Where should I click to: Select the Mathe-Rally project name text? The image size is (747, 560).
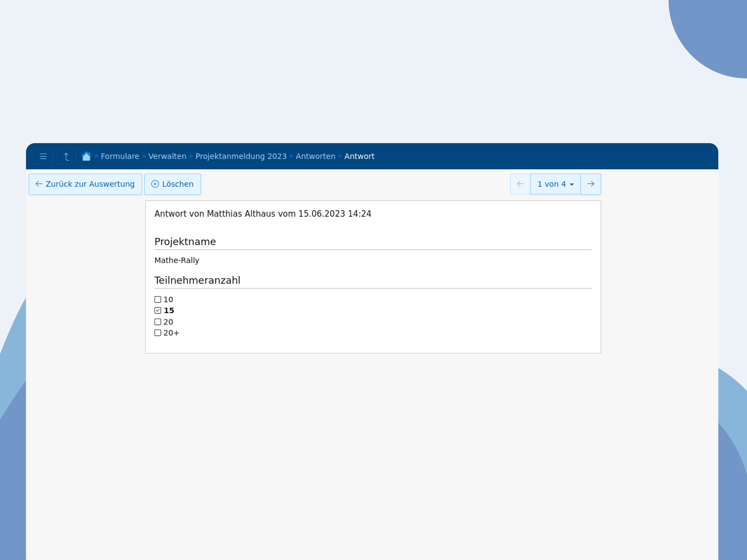coord(177,260)
